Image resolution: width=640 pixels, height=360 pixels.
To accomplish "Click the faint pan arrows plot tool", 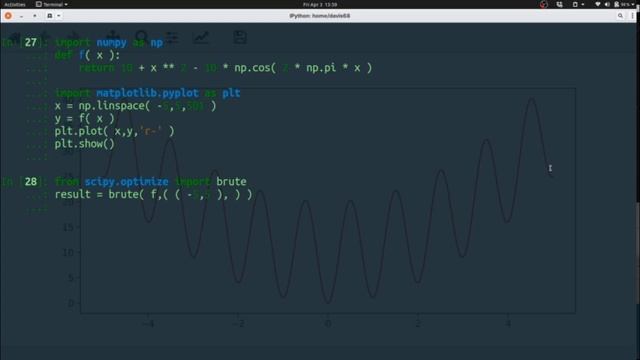I will [x=113, y=37].
